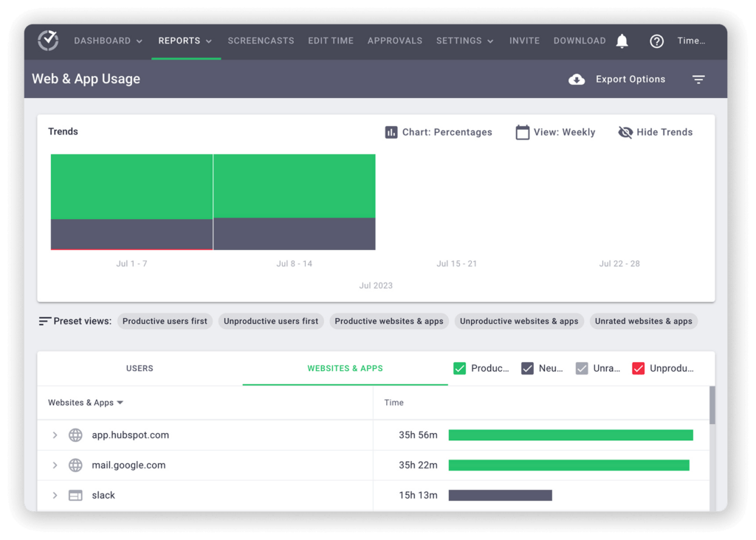Image resolution: width=756 pixels, height=540 pixels.
Task: Expand the mail.google.com row
Action: [54, 465]
